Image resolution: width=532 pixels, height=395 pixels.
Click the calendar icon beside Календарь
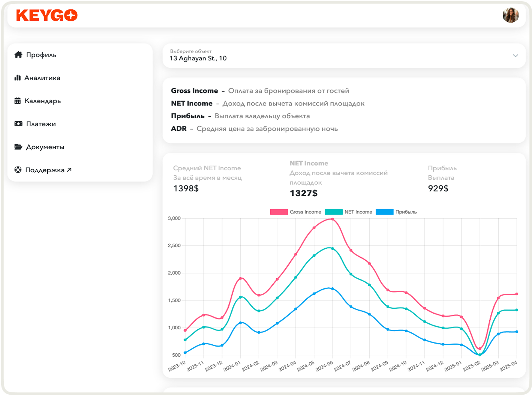(17, 101)
